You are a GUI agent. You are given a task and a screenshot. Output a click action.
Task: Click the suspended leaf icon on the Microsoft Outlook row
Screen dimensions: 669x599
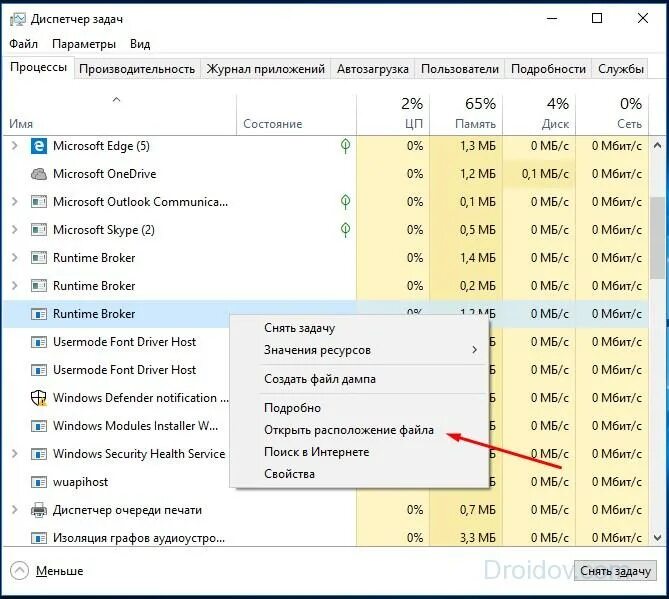(346, 202)
